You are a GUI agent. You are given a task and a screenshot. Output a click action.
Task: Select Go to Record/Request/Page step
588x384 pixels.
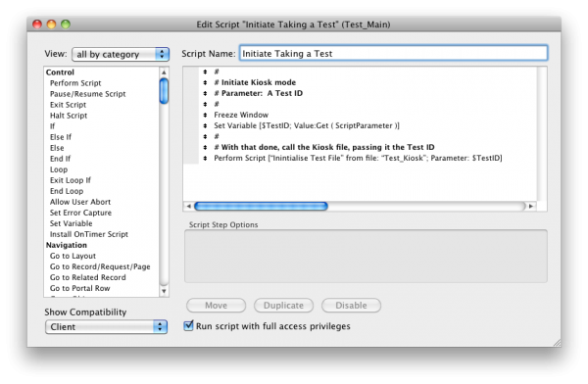coord(100,266)
